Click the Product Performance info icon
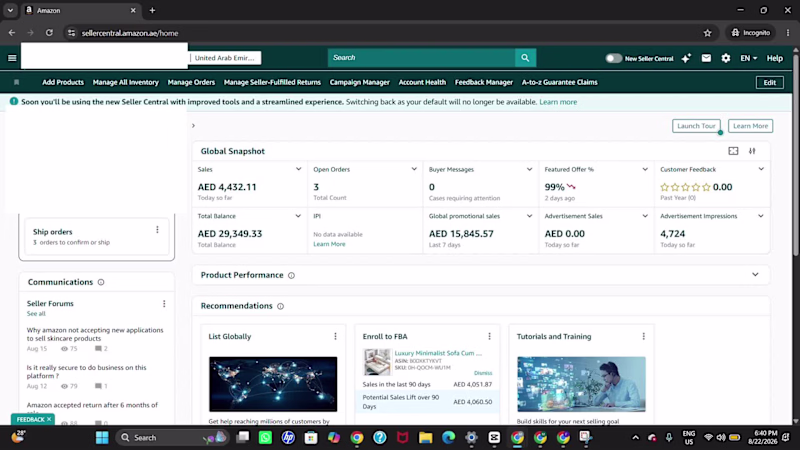Screen dimensions: 800x450 pos(291,276)
